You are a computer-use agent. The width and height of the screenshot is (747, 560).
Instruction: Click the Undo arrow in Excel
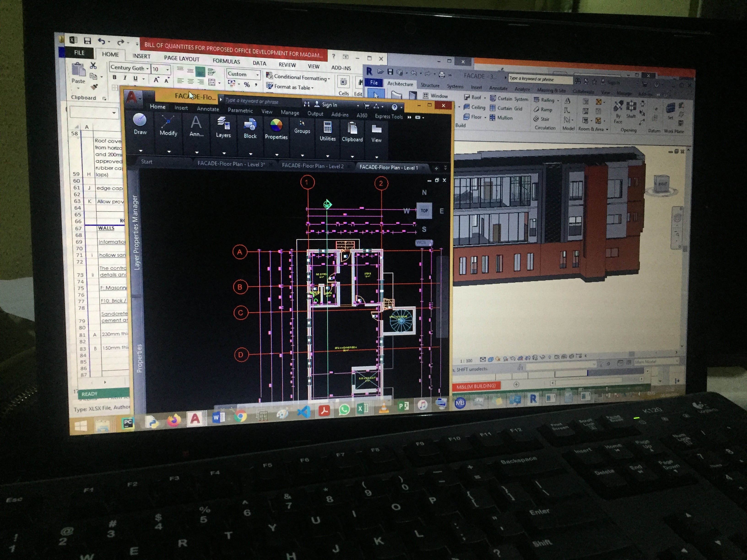[x=101, y=41]
